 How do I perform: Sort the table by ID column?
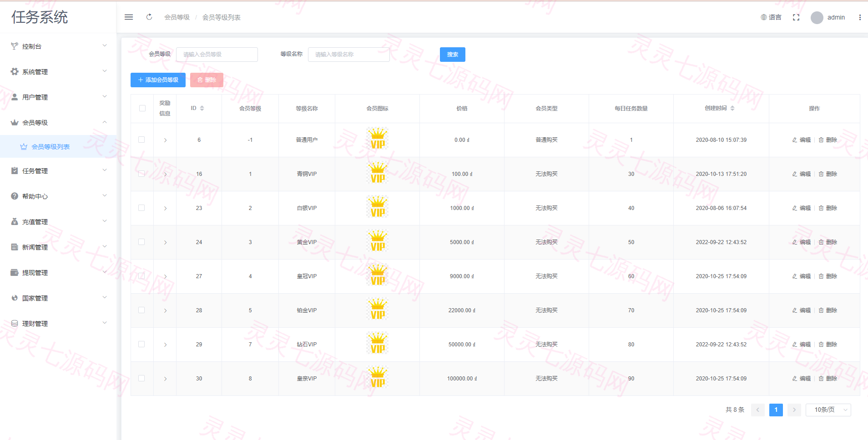coord(202,108)
